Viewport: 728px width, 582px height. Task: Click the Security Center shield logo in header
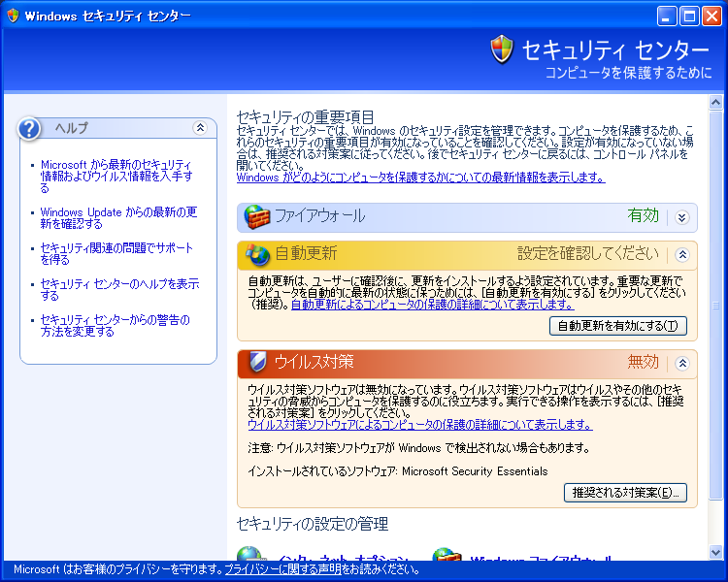(x=502, y=48)
